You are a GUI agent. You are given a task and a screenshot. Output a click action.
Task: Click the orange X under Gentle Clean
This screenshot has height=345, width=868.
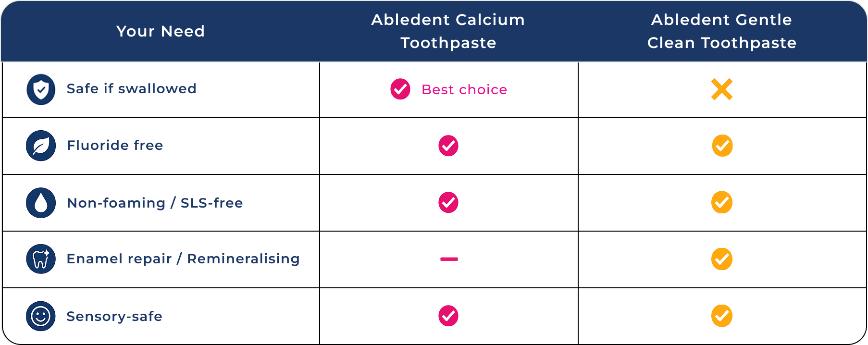pos(722,89)
